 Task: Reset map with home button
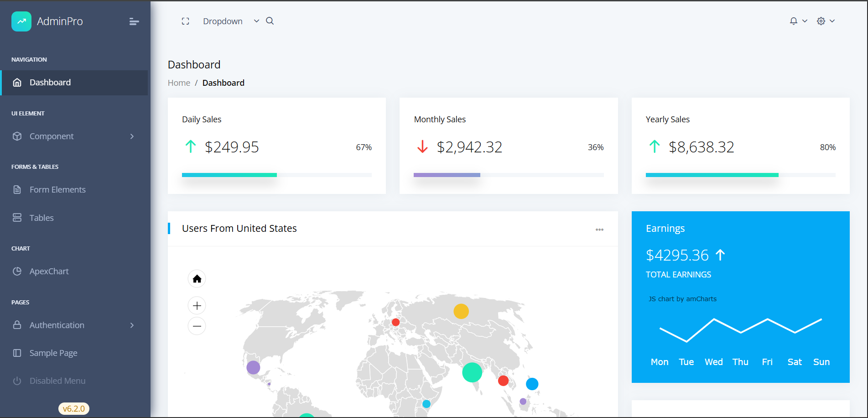[x=197, y=279]
